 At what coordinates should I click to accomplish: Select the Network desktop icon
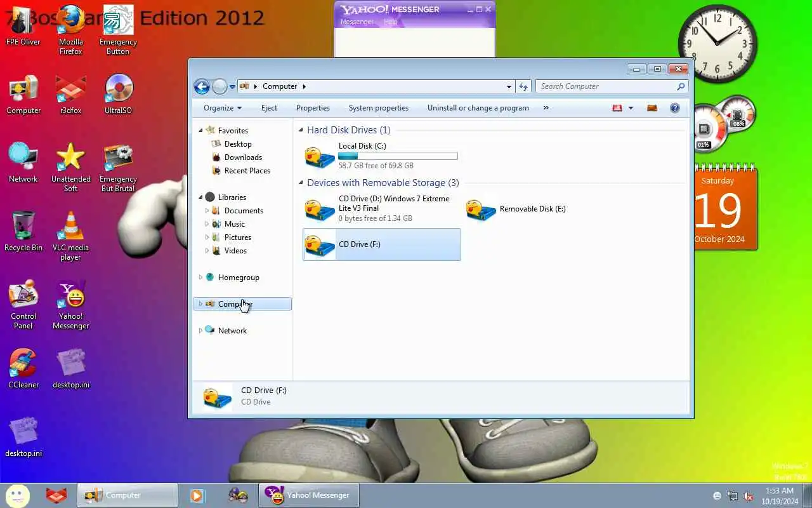(x=23, y=164)
